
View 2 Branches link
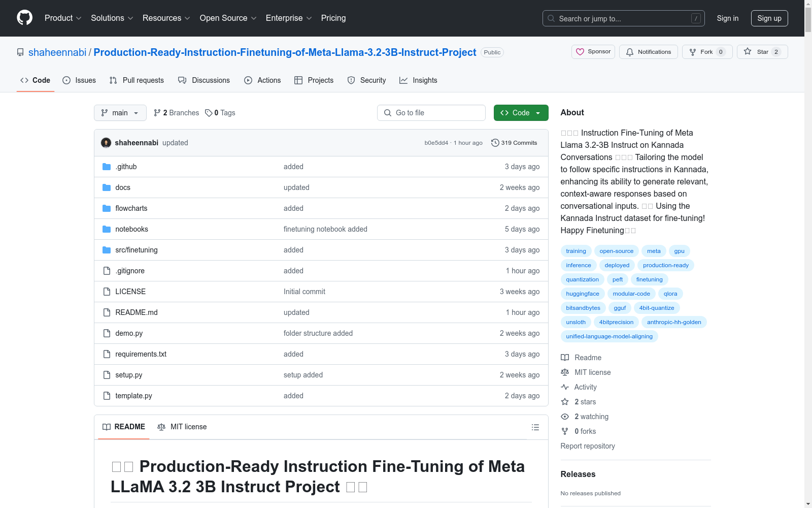point(177,113)
